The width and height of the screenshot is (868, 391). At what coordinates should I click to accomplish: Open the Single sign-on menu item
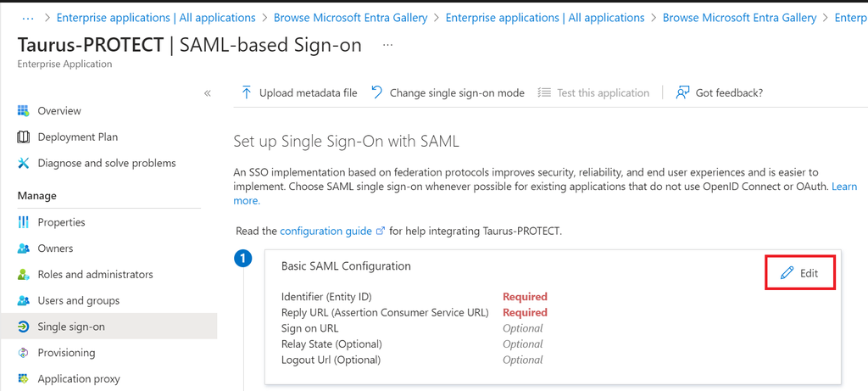71,327
